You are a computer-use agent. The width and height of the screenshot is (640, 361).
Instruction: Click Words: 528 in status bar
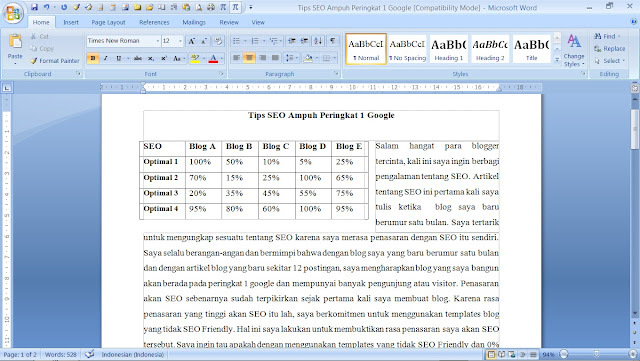(x=61, y=354)
